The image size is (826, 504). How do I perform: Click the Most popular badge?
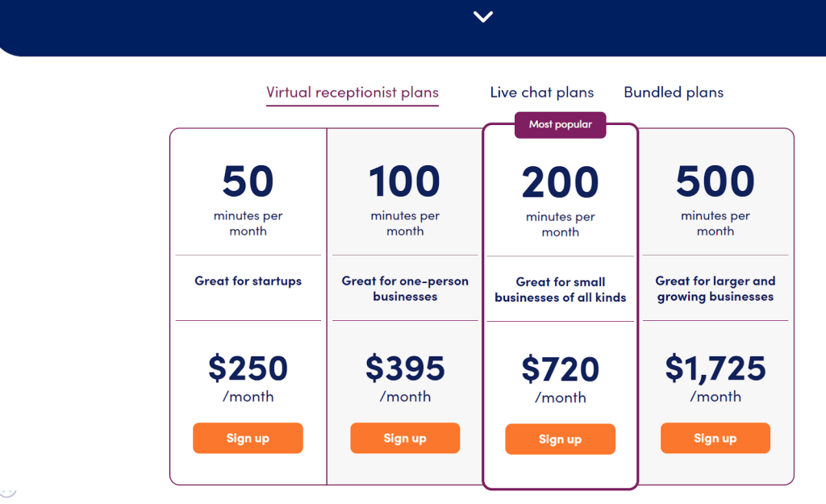(560, 125)
